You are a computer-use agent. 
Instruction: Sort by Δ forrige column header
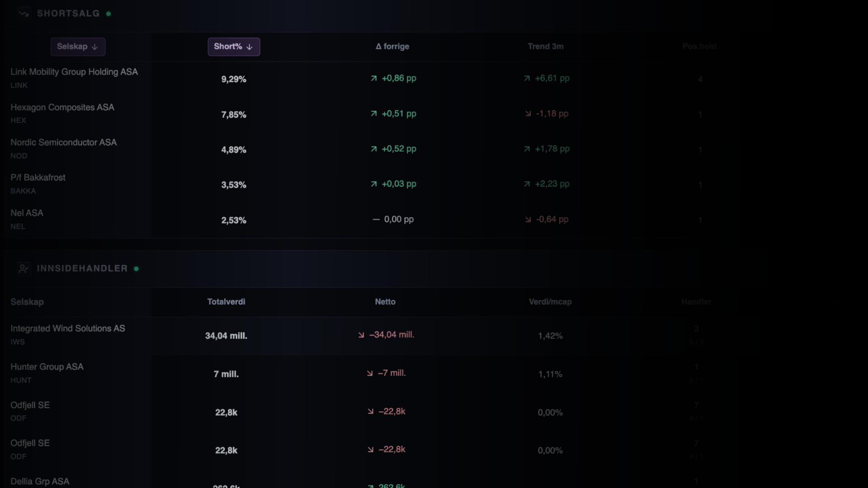point(392,46)
